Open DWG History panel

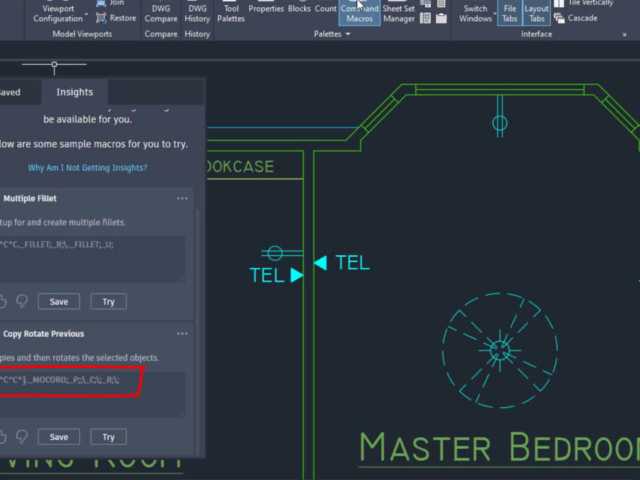click(x=197, y=11)
